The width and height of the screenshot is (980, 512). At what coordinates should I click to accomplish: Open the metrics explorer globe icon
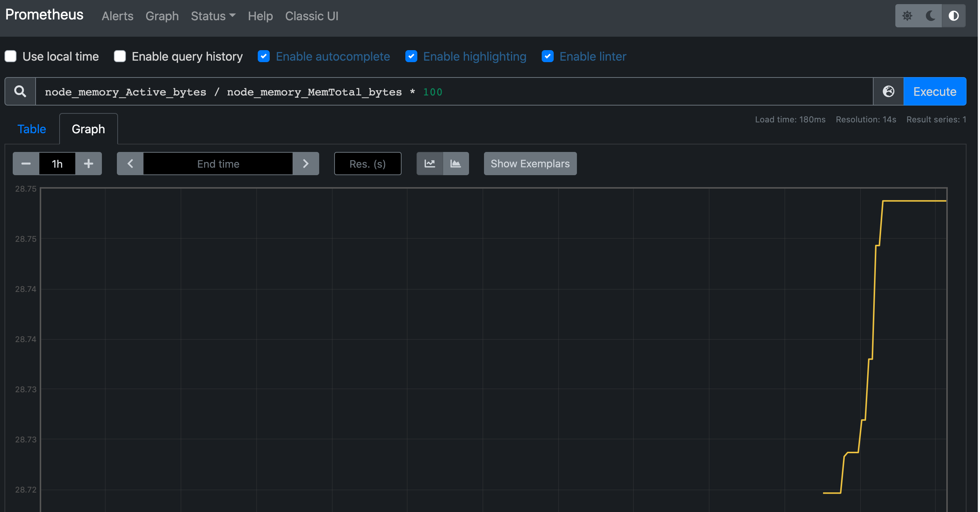[888, 92]
